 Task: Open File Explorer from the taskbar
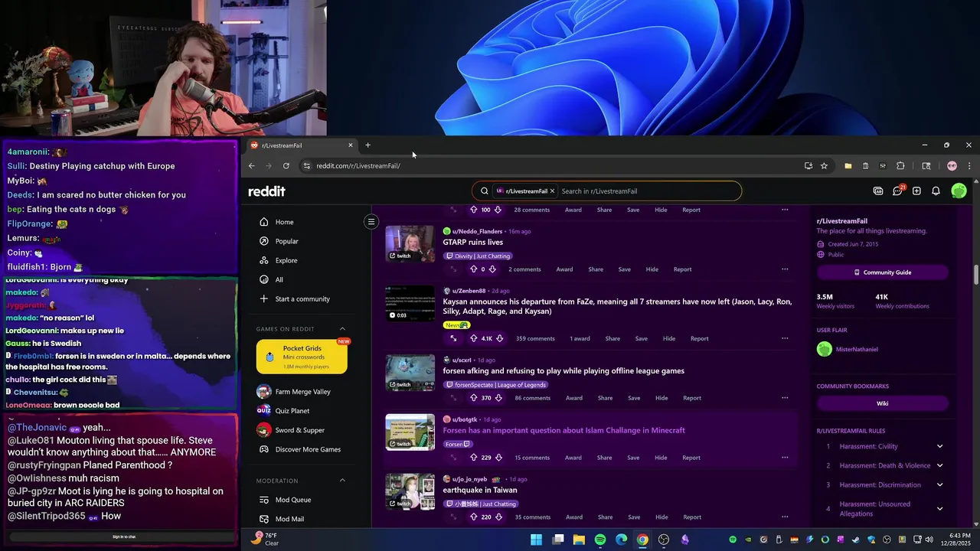coord(580,540)
